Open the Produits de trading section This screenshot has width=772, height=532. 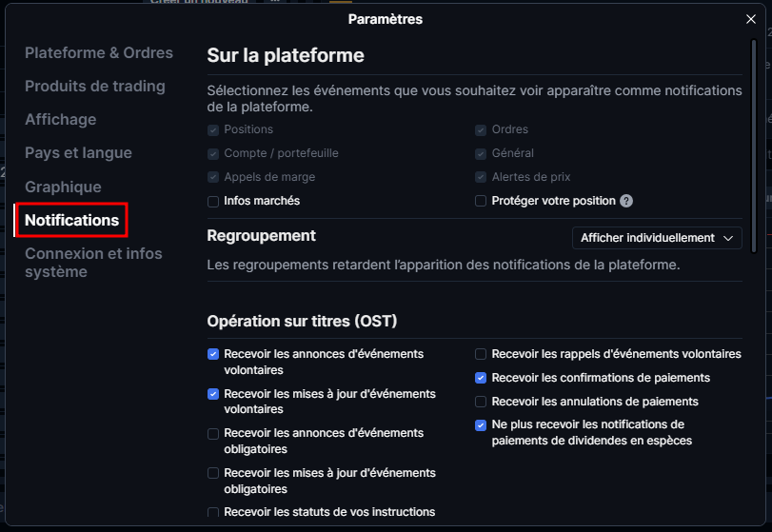(95, 86)
